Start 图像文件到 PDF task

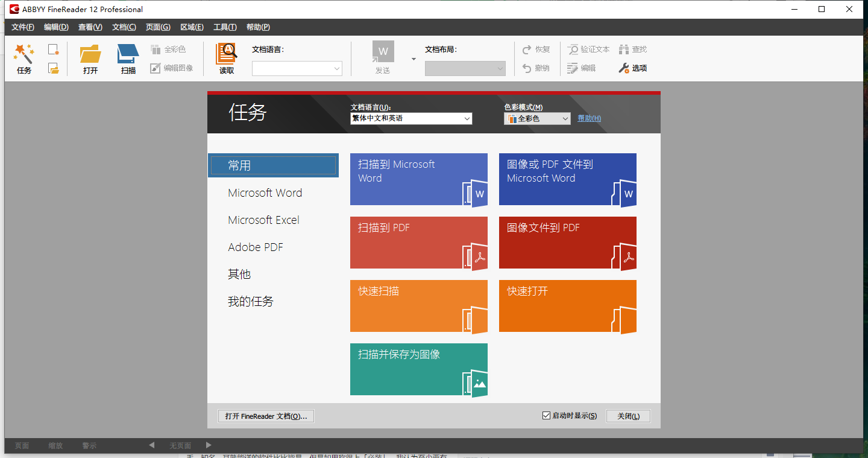coord(568,243)
